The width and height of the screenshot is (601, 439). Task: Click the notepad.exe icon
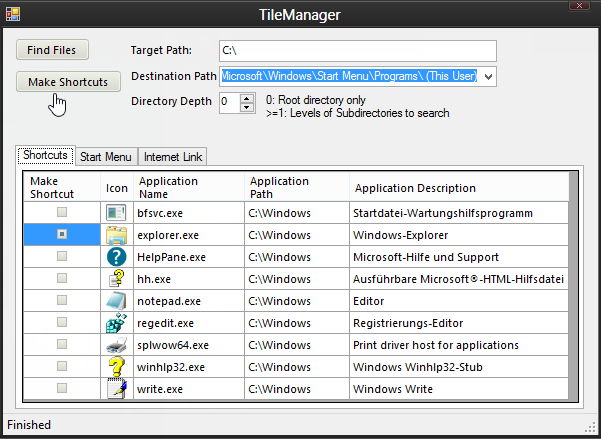[x=116, y=301]
